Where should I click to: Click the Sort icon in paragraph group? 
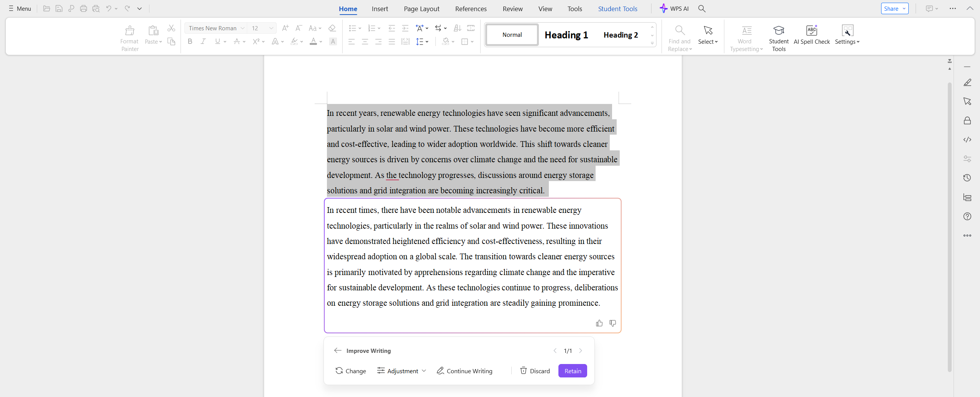pyautogui.click(x=457, y=28)
